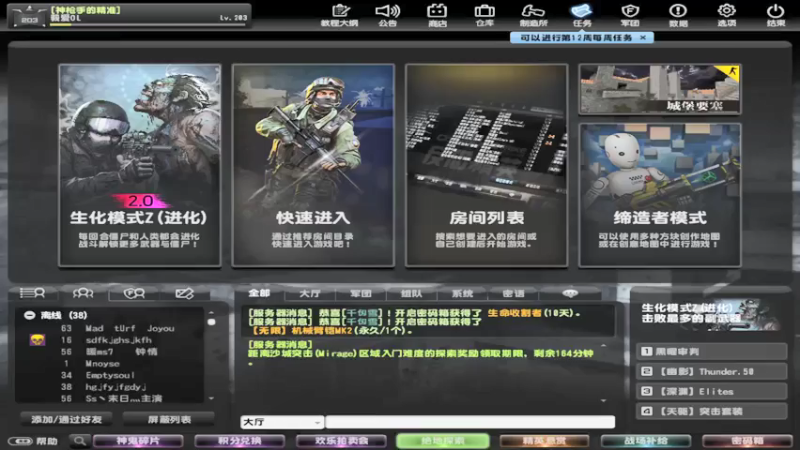The width and height of the screenshot is (800, 450).
Task: Select the 生化模式Z (进化) mode card
Action: 140,165
